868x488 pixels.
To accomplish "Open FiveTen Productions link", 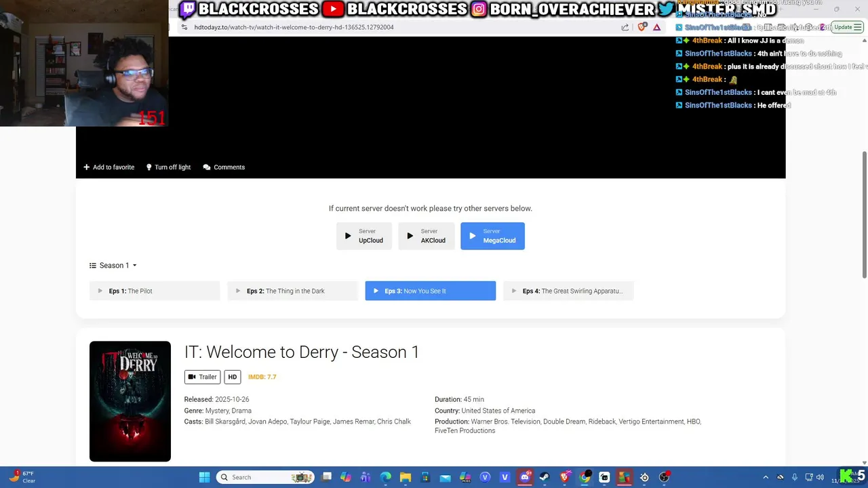I will [465, 431].
